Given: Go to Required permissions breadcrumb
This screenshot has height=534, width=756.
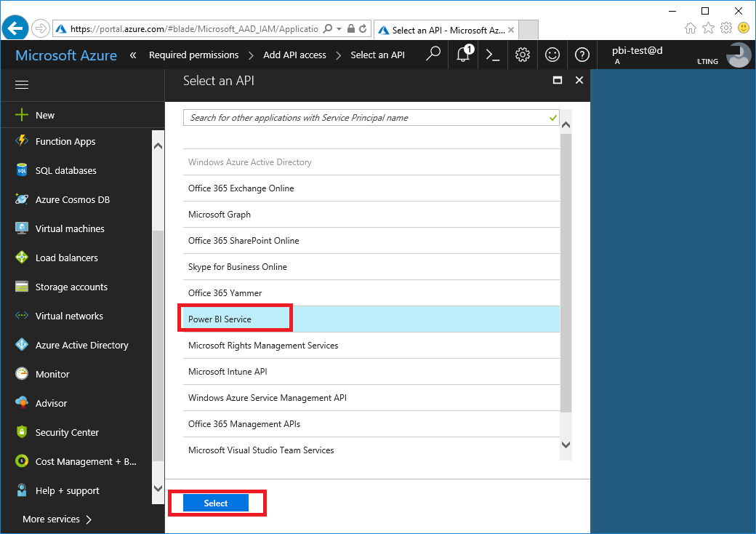Looking at the screenshot, I should 194,55.
